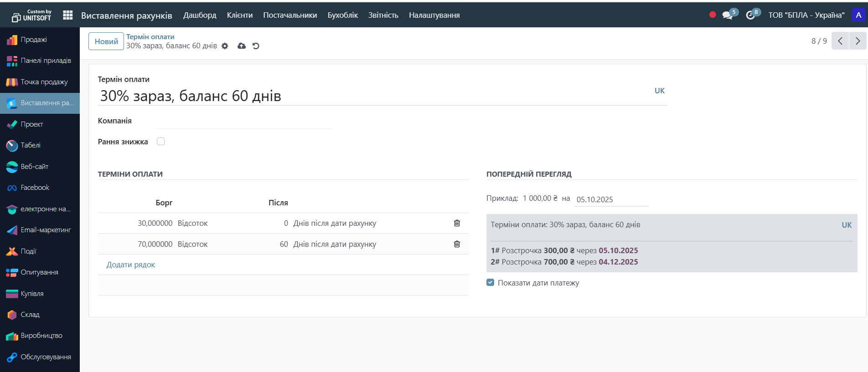868x372 pixels.
Task: Delete the 70% payment term row
Action: click(457, 244)
